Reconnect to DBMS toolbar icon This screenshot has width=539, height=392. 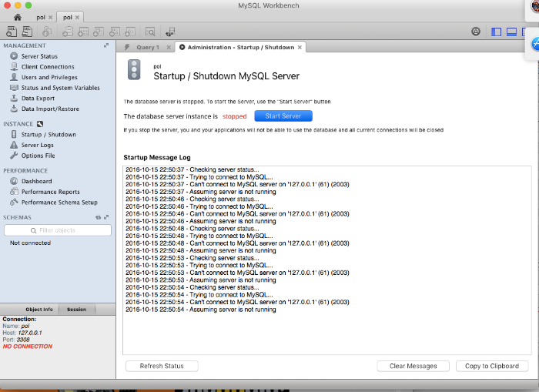tap(170, 32)
